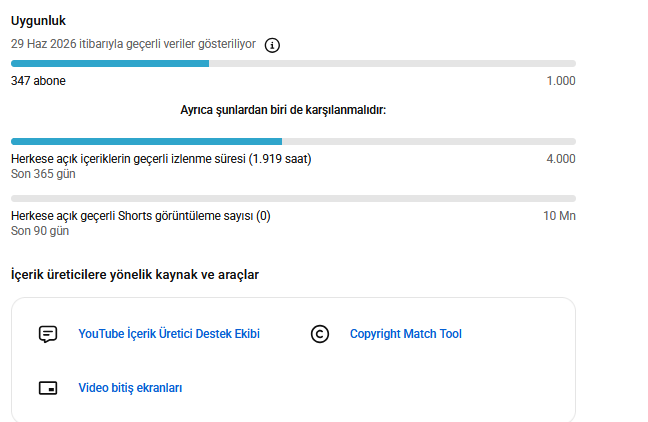This screenshot has width=648, height=422.
Task: Click the watch time label showing 1.919 saat
Action: 161,159
